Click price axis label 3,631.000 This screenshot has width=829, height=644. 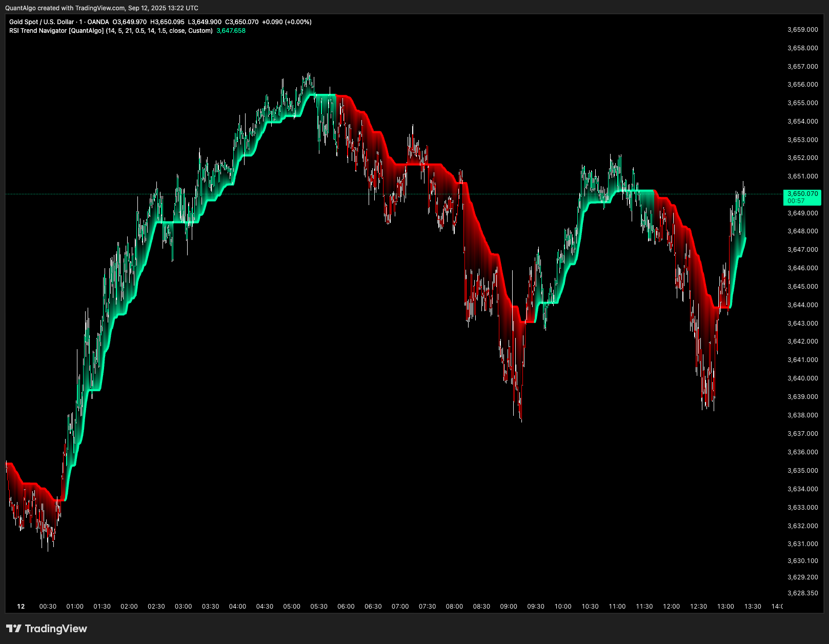pyautogui.click(x=803, y=544)
